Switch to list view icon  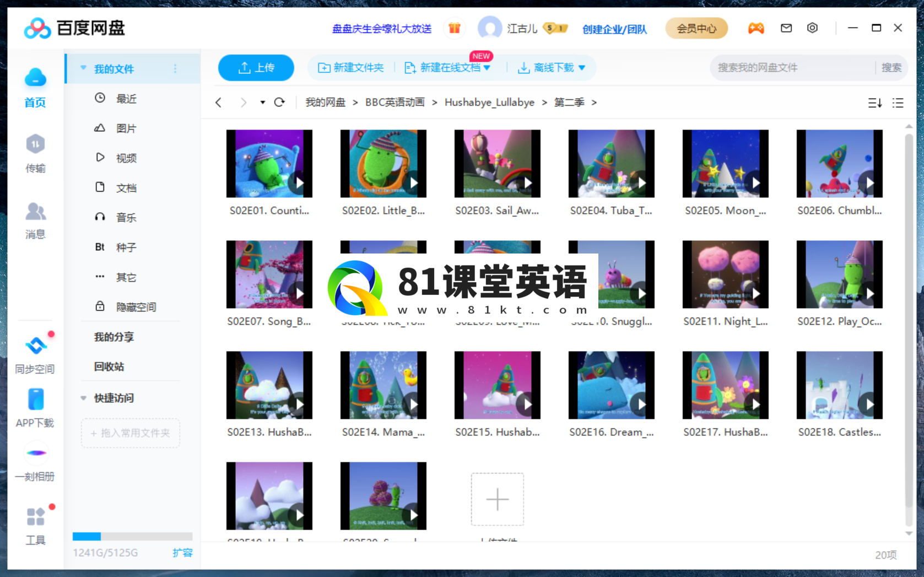[898, 103]
